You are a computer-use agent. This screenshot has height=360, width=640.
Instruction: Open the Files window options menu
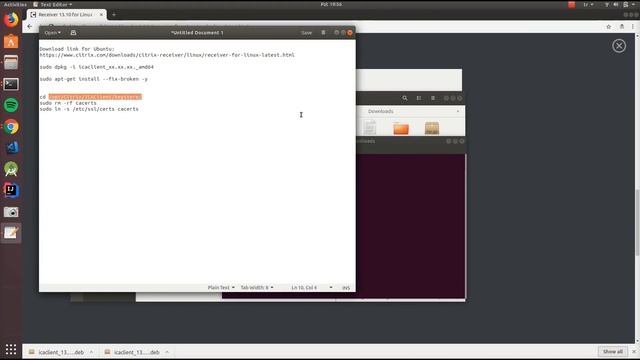[x=433, y=98]
